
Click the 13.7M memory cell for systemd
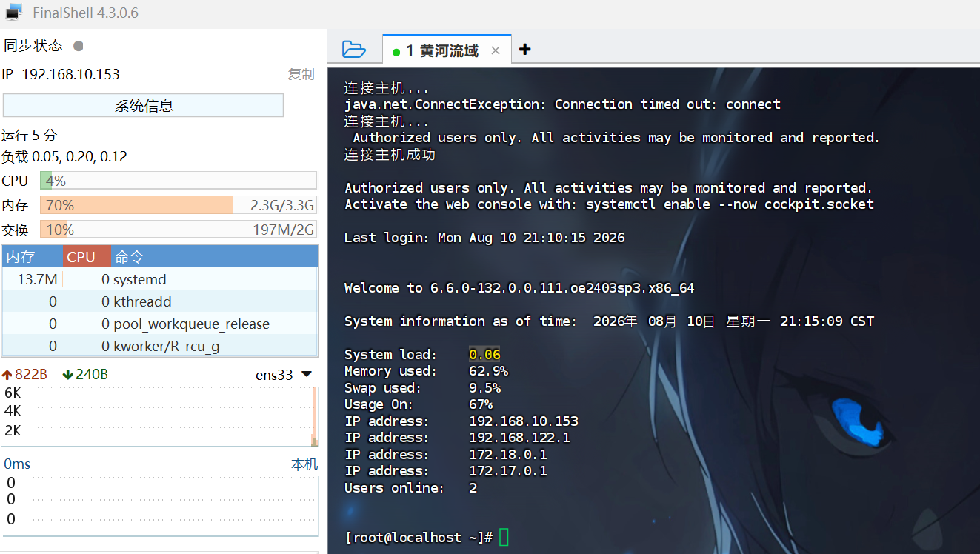coord(38,279)
